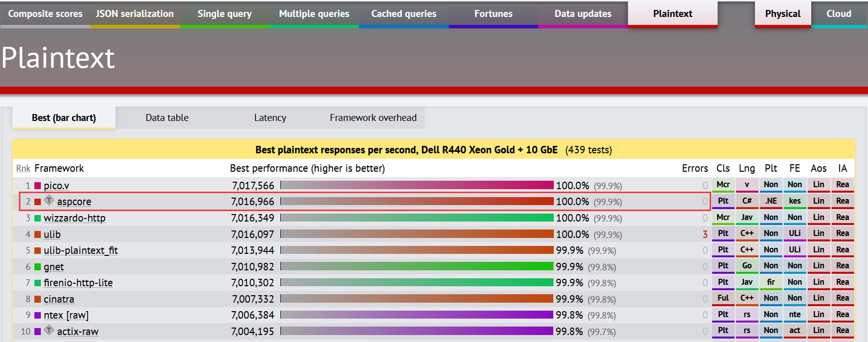
Task: Show the Latency view tab
Action: (270, 118)
